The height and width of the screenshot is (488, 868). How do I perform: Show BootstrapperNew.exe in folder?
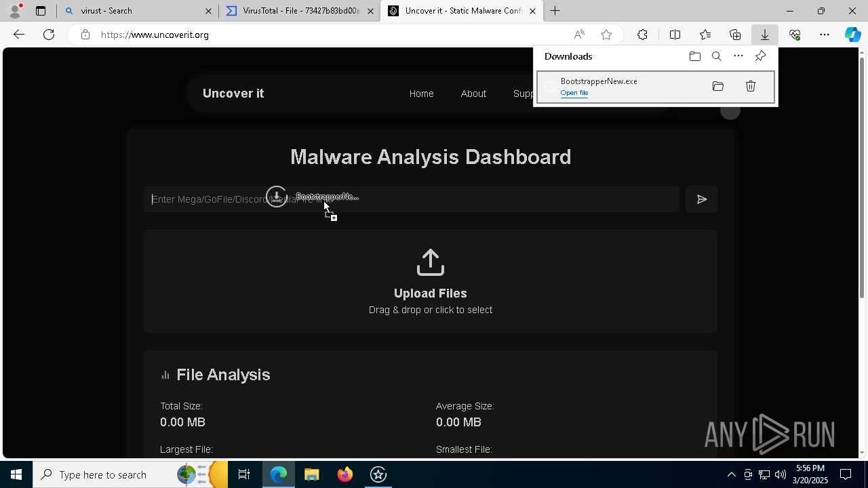click(x=718, y=86)
